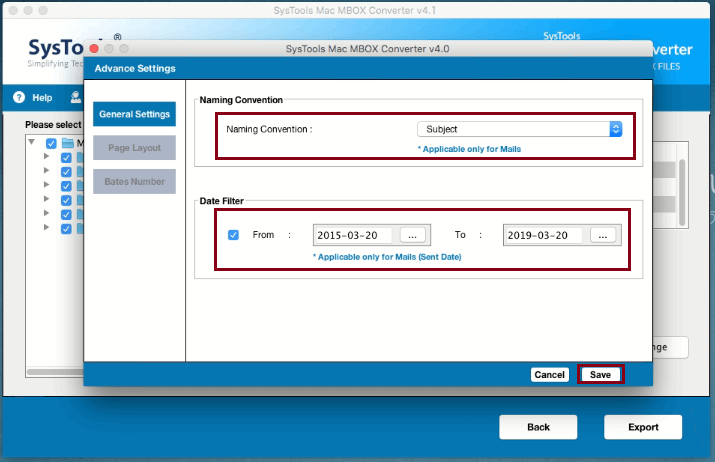Click the vertical scrollbar in main window
The height and width of the screenshot is (462, 715).
682,192
